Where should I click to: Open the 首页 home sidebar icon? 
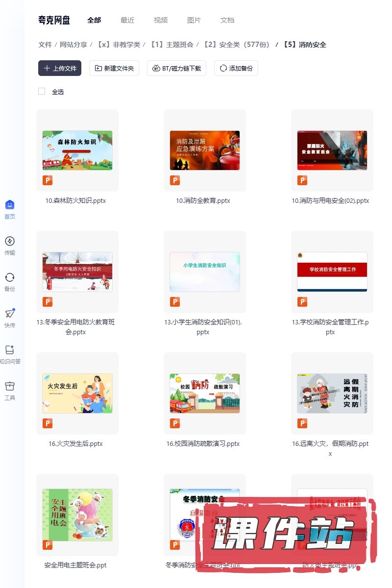(x=10, y=205)
